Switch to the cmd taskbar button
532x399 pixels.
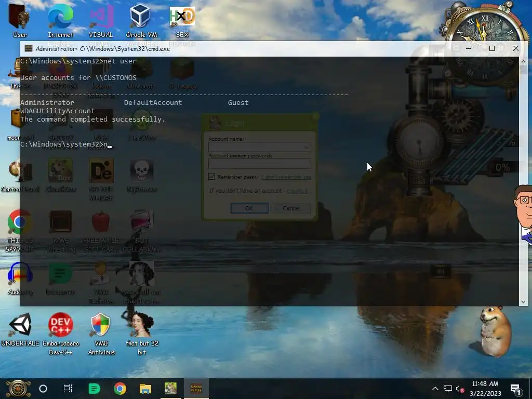pos(196,389)
